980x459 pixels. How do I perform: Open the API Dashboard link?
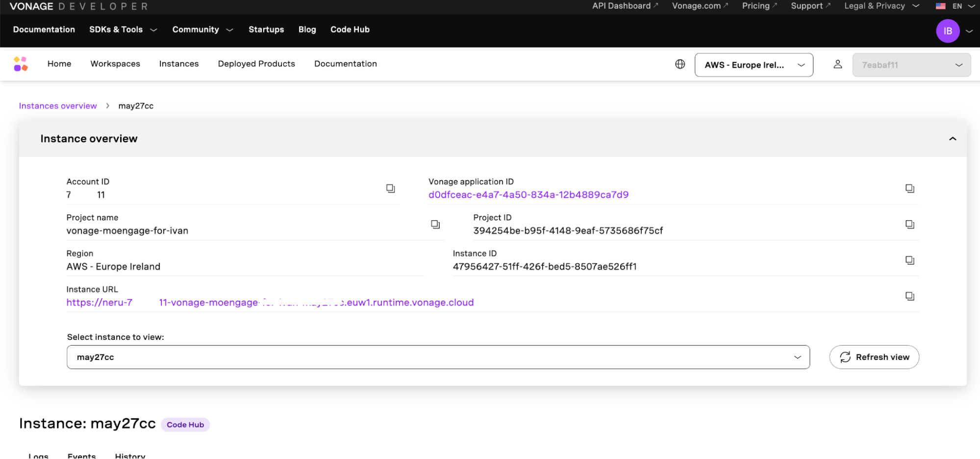[625, 6]
